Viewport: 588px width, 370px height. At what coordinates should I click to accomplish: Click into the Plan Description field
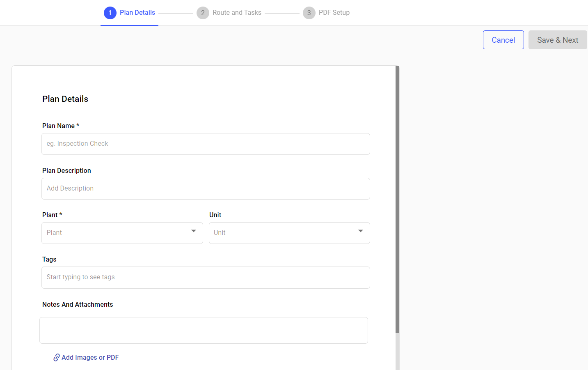point(206,188)
